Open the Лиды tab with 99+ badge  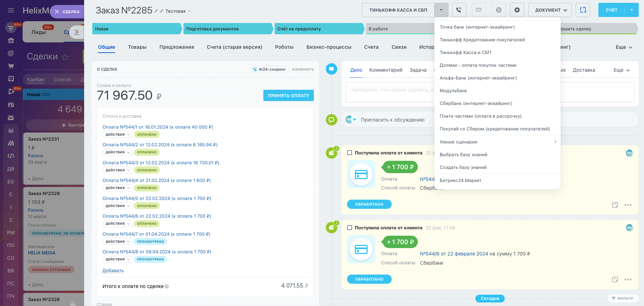[39, 32]
